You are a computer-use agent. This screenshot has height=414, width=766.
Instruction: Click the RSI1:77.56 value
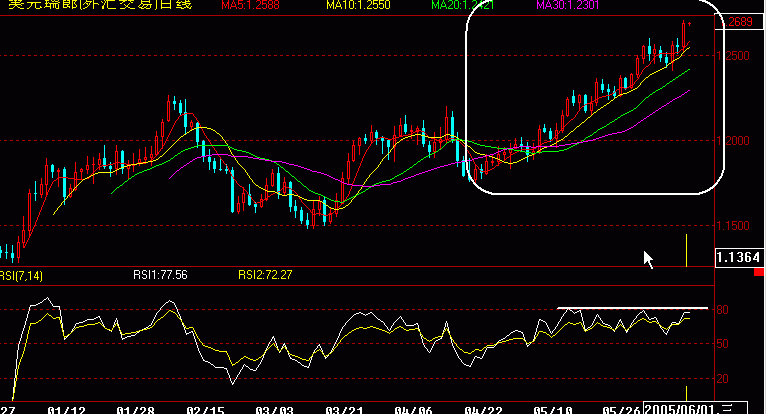[x=160, y=275]
